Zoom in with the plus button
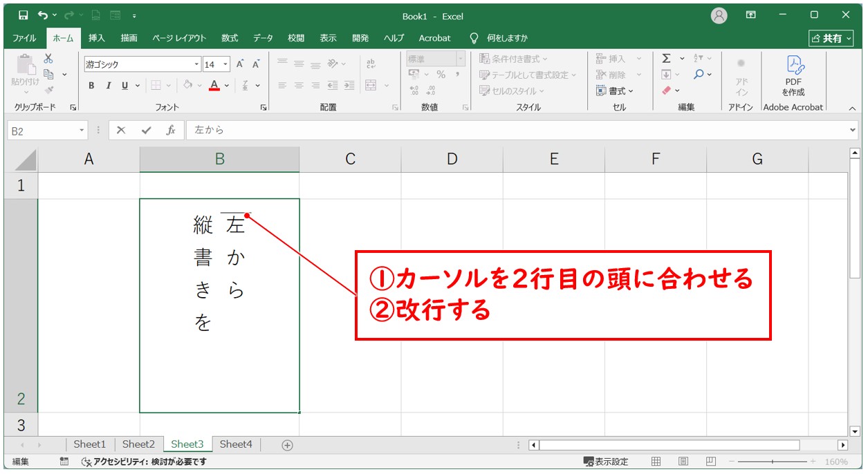Screen dimensions: 868x474 [x=813, y=462]
